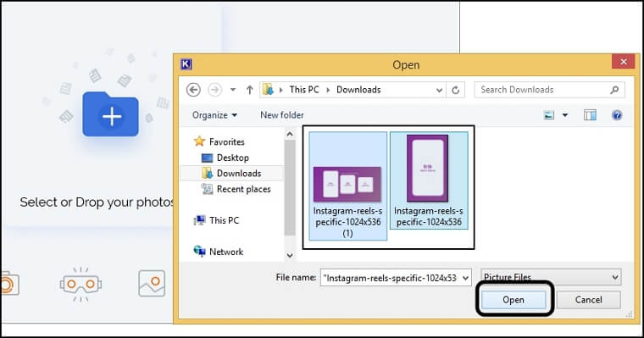Select Instagram-reels-specific-1024x536 (1) thumbnail
The image size is (644, 338).
(347, 186)
